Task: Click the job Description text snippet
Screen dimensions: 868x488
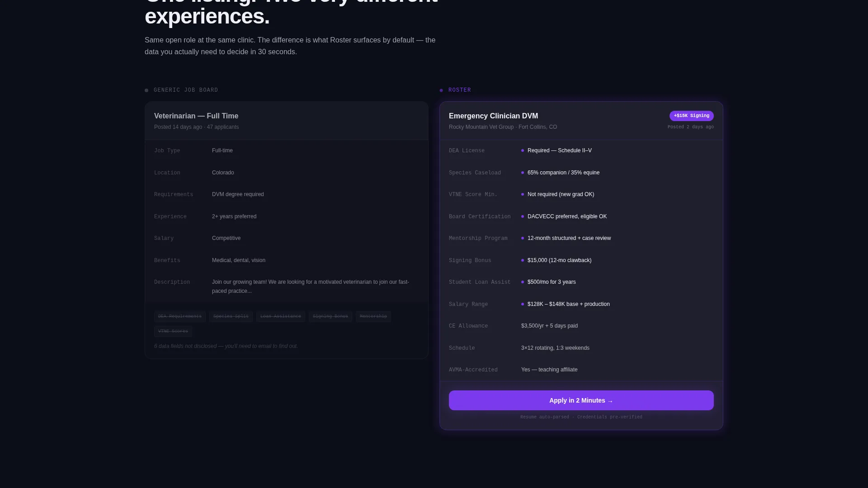Action: (311, 286)
